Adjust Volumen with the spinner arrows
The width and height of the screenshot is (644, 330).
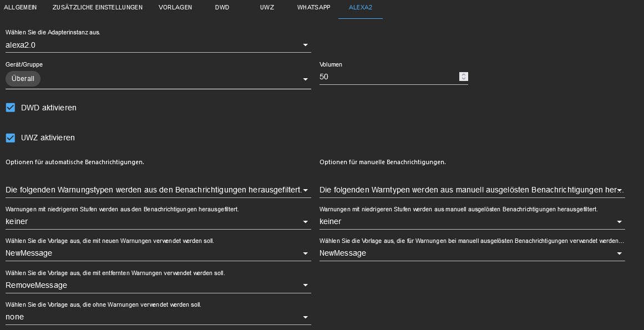[x=464, y=77]
